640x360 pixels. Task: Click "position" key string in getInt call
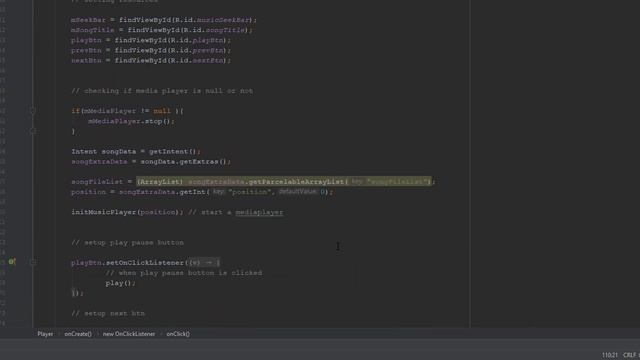[x=249, y=192]
